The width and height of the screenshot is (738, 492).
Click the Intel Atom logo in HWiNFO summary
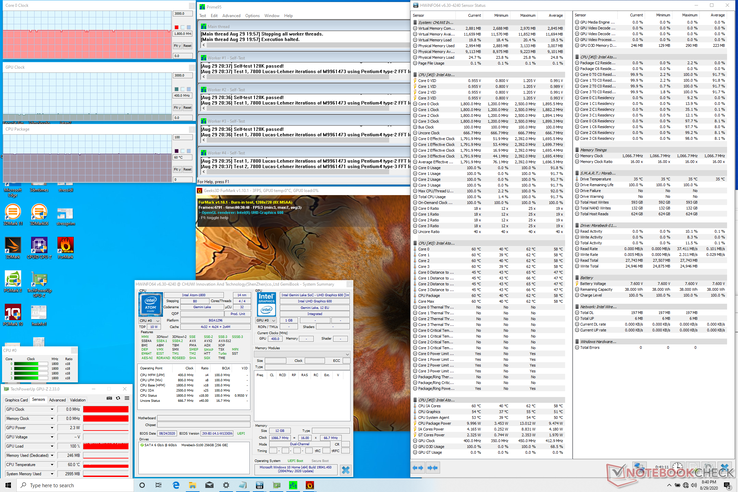point(151,304)
